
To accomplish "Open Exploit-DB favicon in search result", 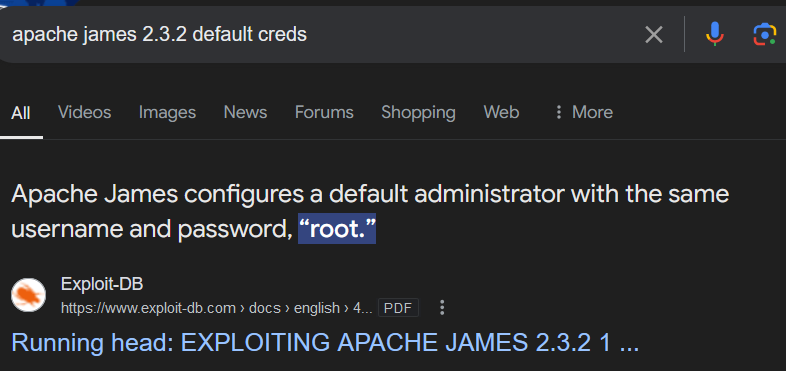I will [x=29, y=295].
